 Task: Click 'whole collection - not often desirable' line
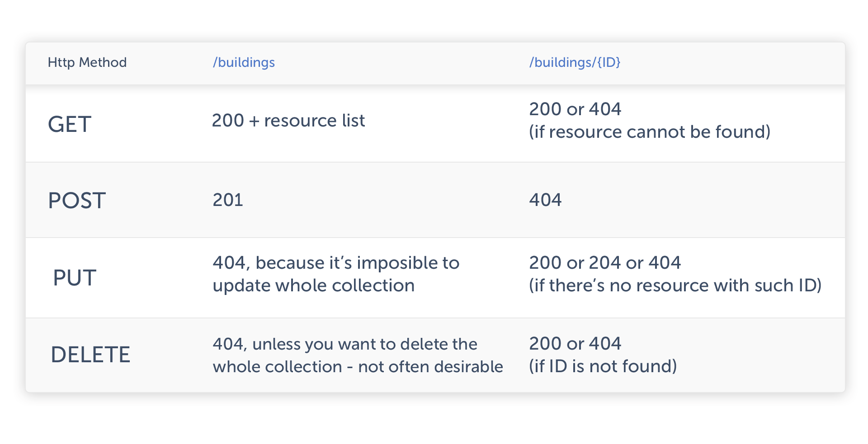358,367
